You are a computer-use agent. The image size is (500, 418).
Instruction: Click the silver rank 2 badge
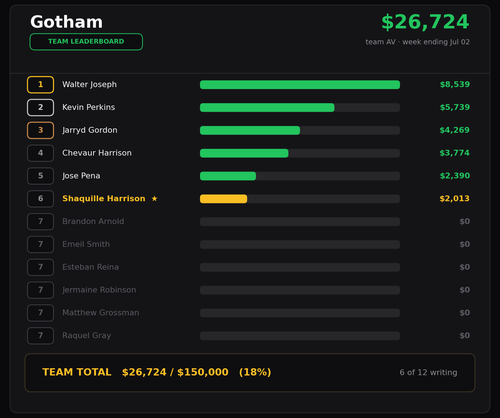40,107
